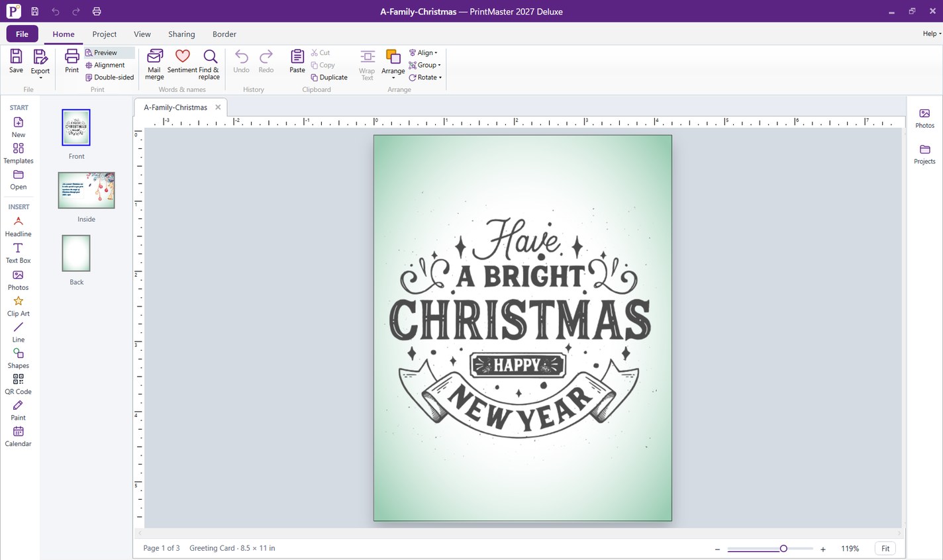Insert a Calendar
The image size is (943, 560).
[x=19, y=436]
